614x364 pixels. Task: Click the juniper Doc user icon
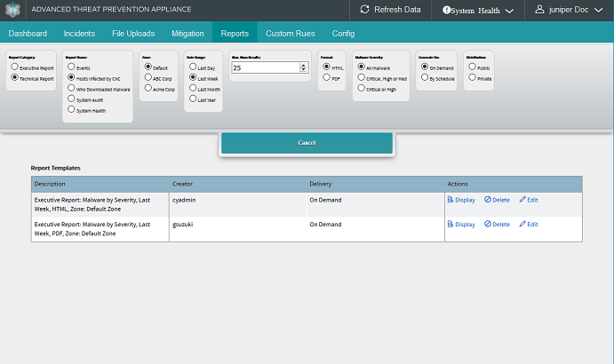[x=539, y=10]
